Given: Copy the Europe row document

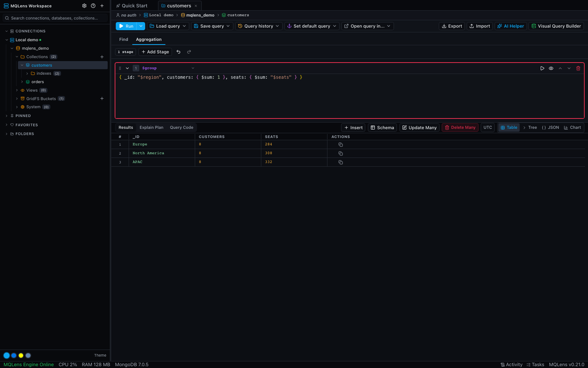Looking at the screenshot, I should (341, 145).
